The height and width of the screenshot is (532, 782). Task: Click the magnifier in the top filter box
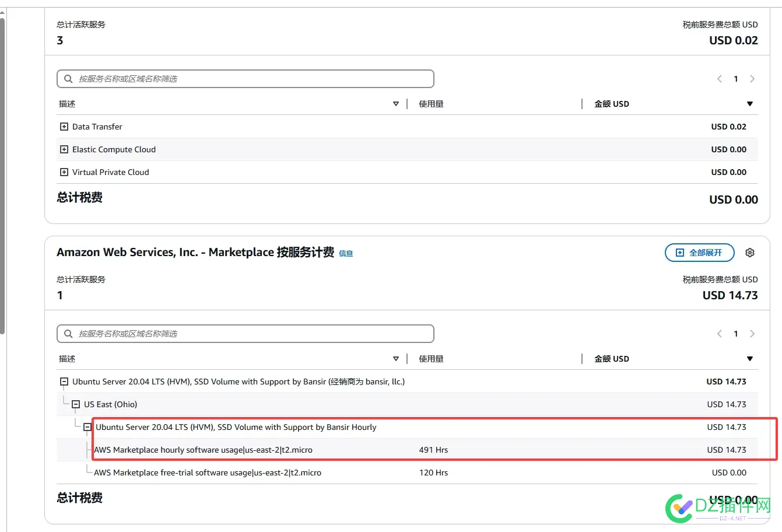coord(68,79)
